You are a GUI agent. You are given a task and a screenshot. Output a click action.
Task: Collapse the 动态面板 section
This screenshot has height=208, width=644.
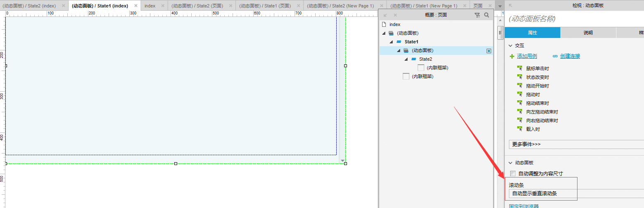coord(511,163)
